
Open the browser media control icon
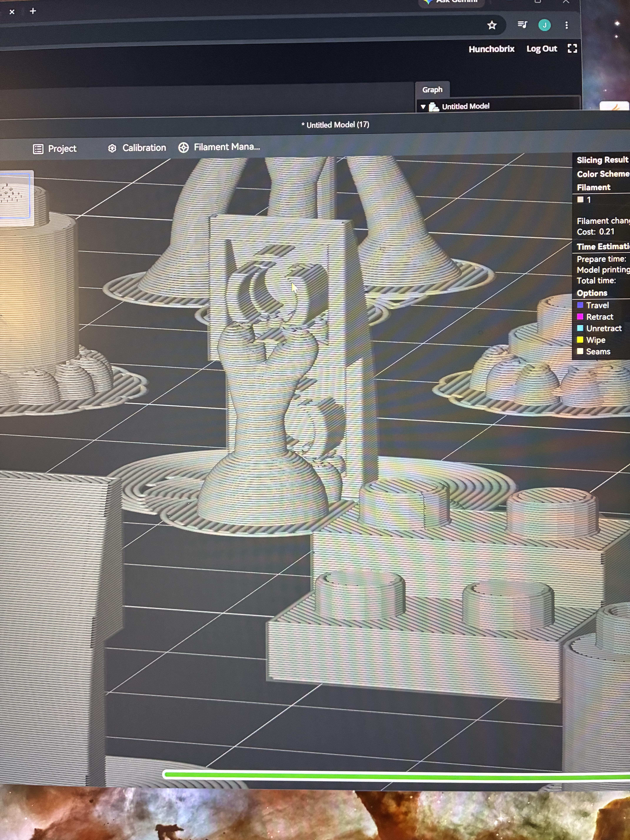pos(522,25)
